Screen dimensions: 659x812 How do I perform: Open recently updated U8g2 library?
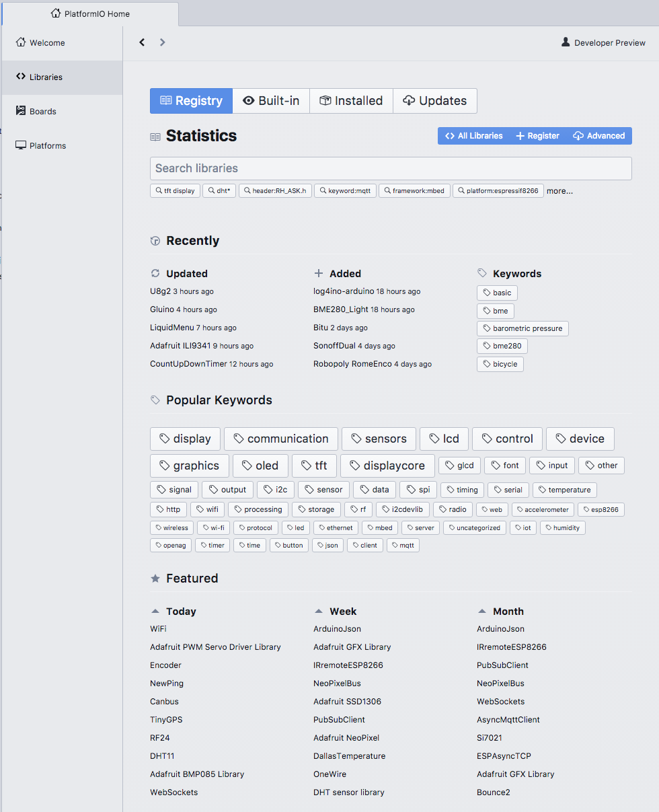[x=160, y=291]
